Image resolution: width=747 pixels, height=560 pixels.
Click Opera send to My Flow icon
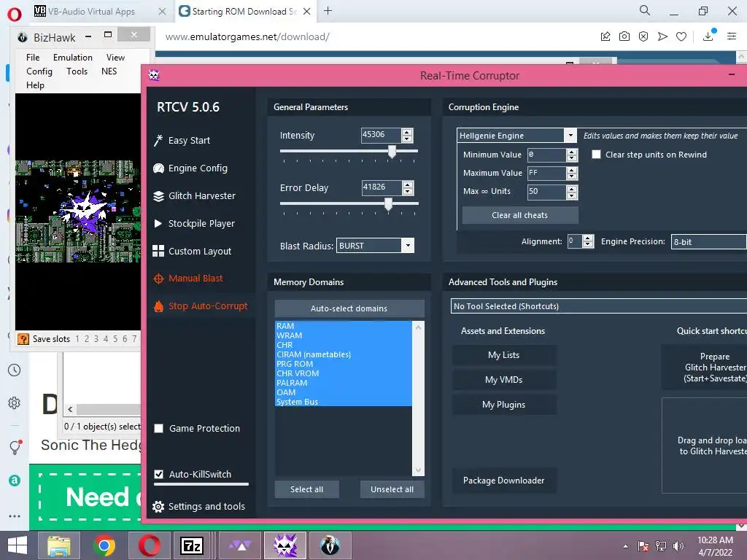(x=662, y=36)
